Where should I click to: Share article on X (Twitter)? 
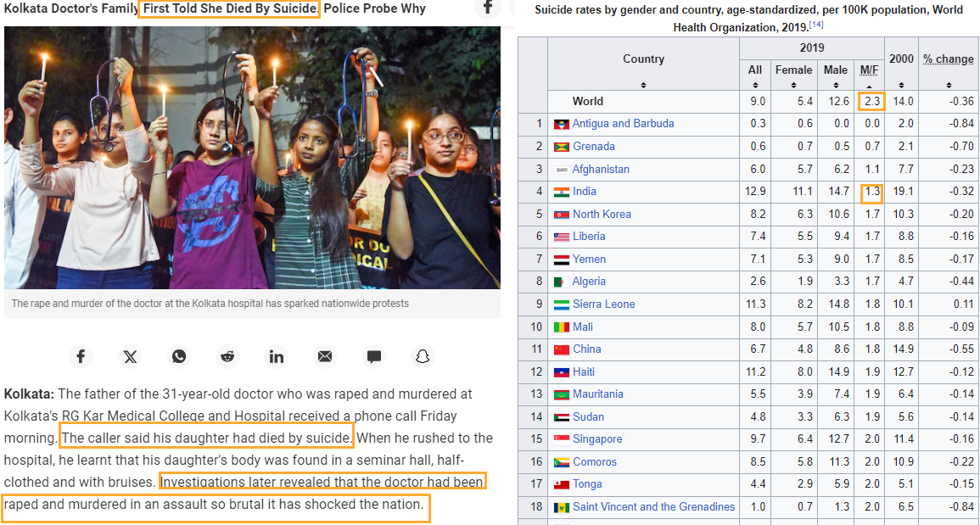click(x=129, y=357)
